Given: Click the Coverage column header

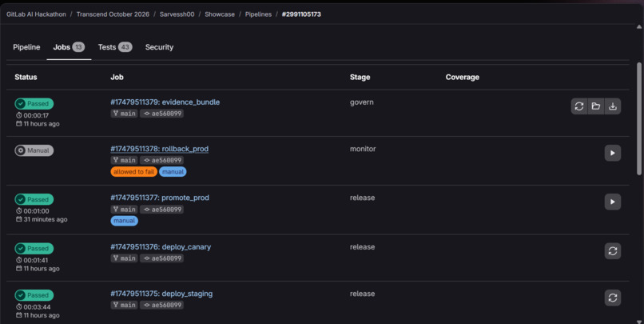Looking at the screenshot, I should pos(463,78).
